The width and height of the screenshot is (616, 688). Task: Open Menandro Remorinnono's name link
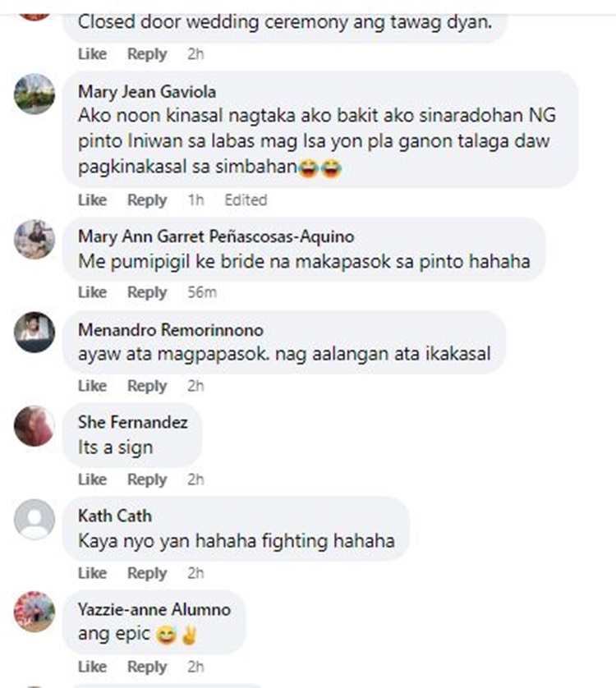171,330
